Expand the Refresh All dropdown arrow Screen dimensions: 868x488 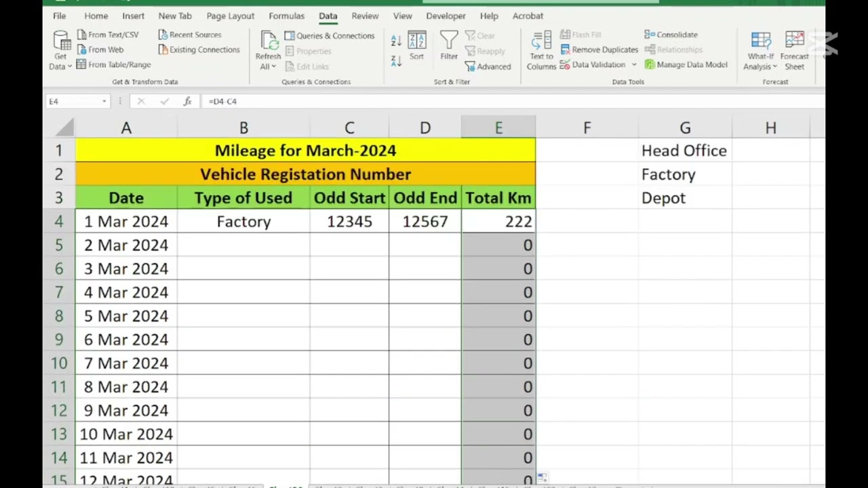tap(273, 66)
